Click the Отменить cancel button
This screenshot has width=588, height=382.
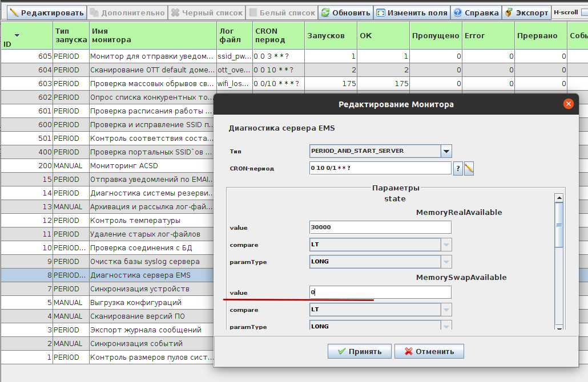click(429, 351)
